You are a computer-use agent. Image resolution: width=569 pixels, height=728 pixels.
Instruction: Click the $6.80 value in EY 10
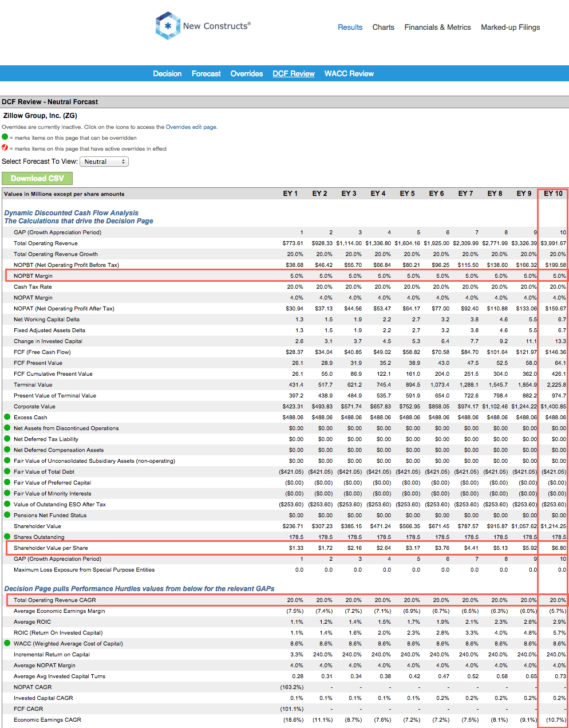559,548
